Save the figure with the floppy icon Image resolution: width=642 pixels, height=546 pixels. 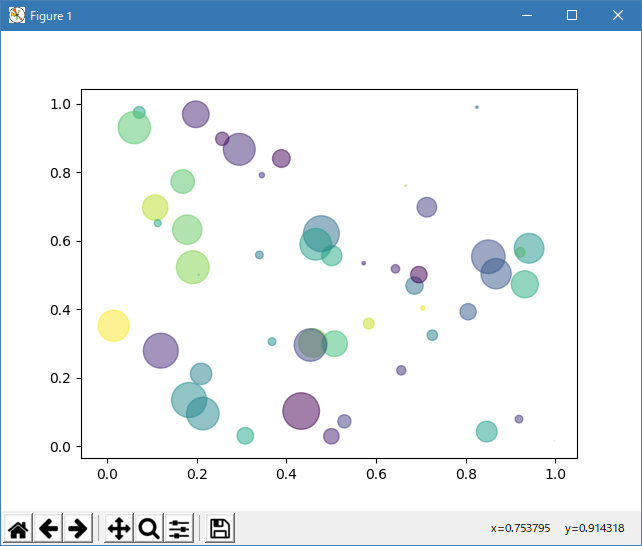coord(220,528)
